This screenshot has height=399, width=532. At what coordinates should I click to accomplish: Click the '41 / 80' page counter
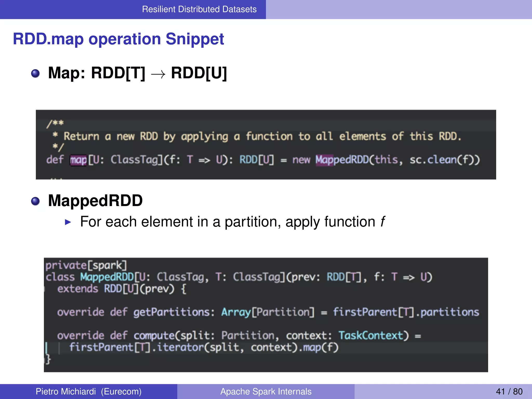pyautogui.click(x=509, y=391)
